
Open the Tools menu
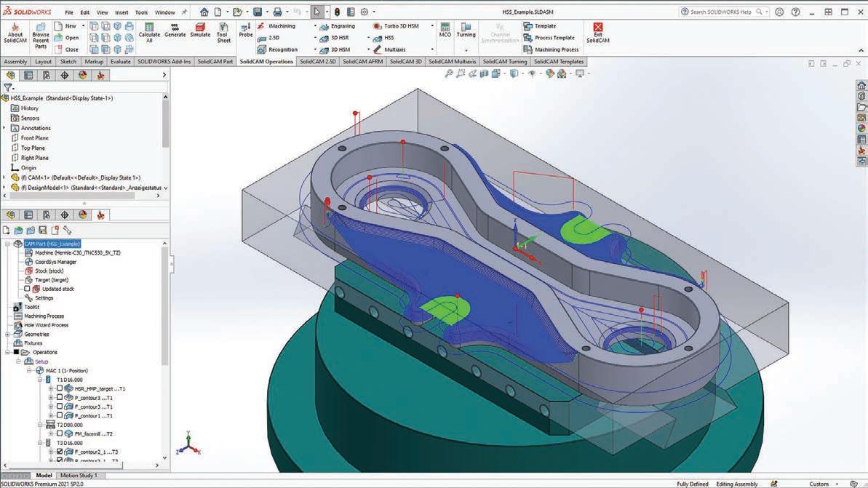pyautogui.click(x=141, y=12)
